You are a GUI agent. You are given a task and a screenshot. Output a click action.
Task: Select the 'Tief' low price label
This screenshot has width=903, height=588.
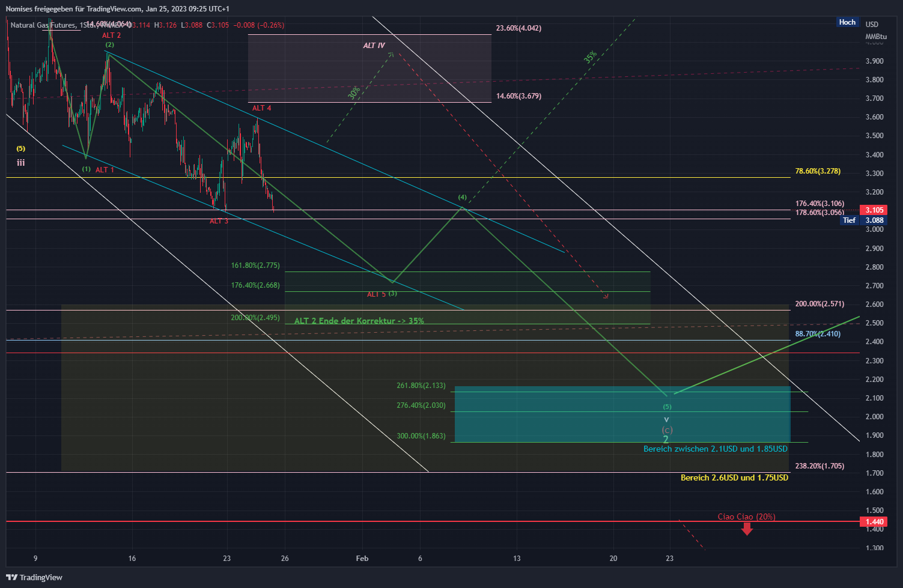click(849, 220)
